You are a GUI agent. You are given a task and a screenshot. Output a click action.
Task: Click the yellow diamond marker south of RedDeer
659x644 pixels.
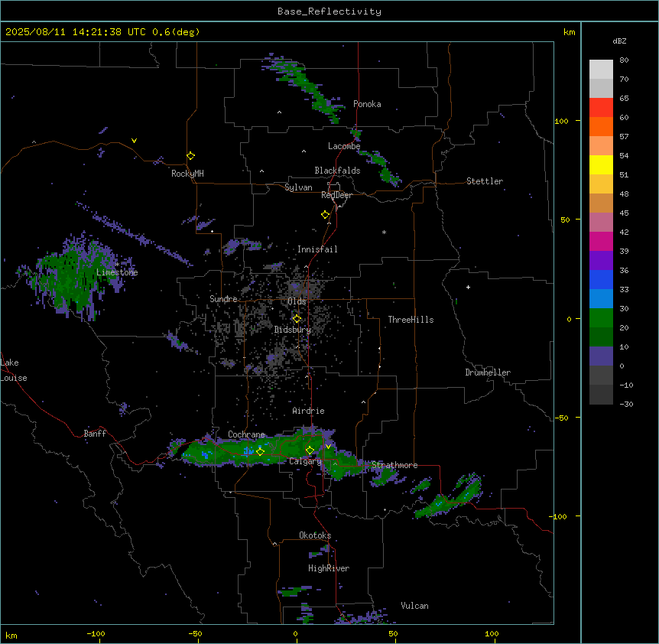pos(326,215)
